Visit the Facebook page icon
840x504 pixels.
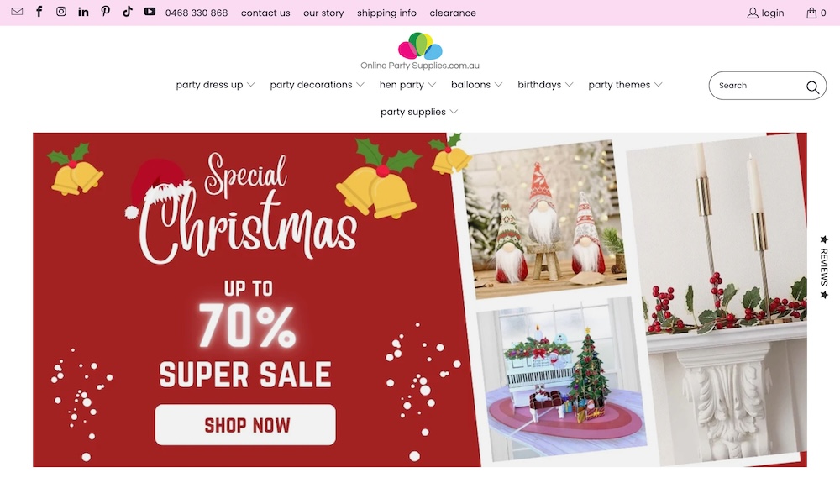(x=39, y=12)
